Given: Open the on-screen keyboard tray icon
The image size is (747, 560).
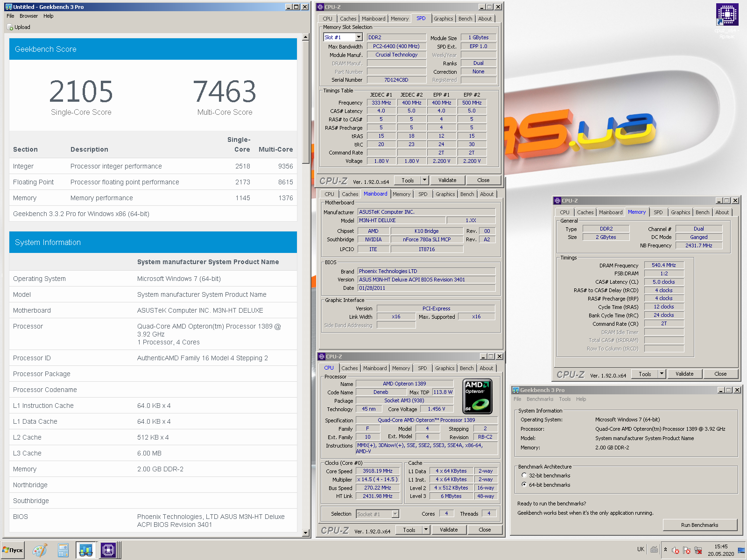Looking at the screenshot, I should pos(654,550).
